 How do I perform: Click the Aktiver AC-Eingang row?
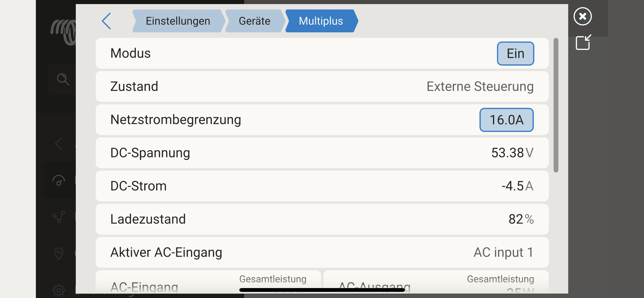[x=322, y=252]
